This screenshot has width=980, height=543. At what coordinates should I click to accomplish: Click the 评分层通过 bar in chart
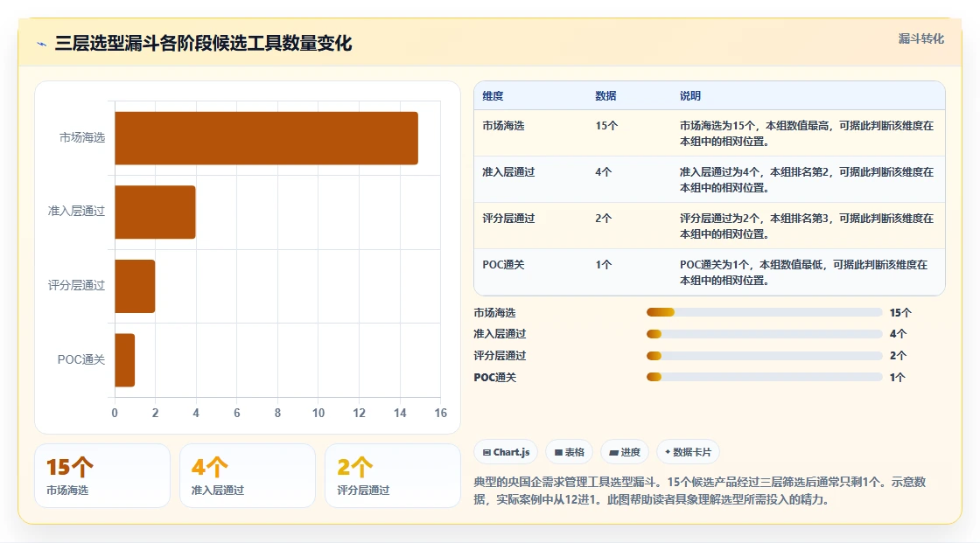[x=135, y=286]
